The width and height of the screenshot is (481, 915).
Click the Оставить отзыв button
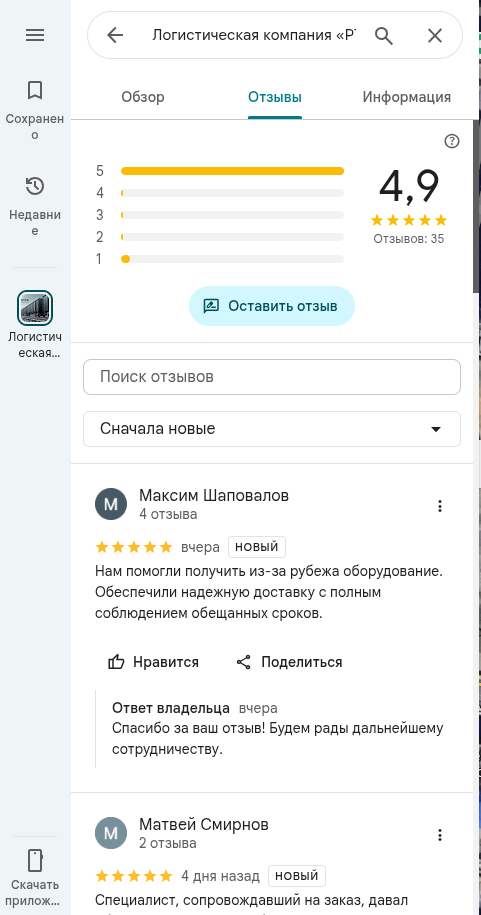pos(271,306)
